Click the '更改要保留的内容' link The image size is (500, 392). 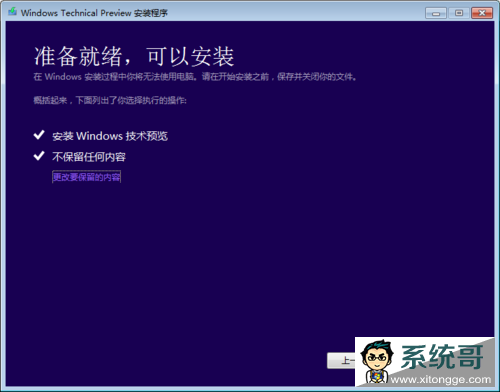(x=86, y=177)
